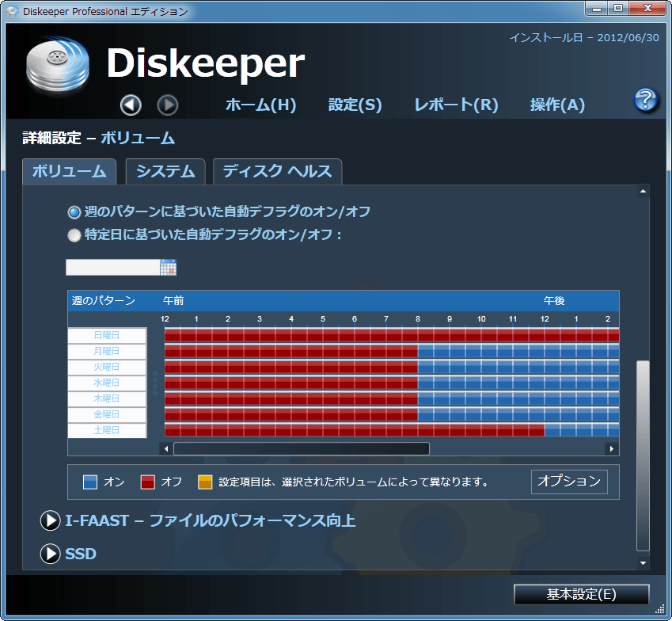
Task: Switch to the ボリューム tab
Action: tap(70, 172)
